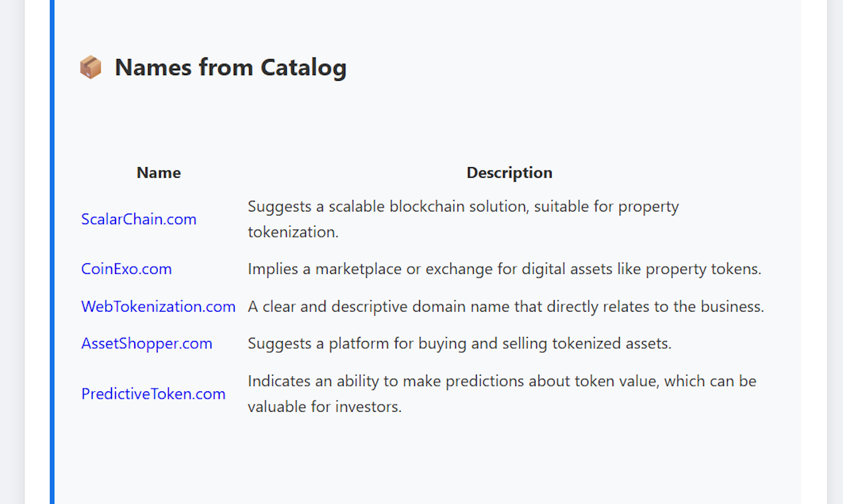Open the CoinExo.com link
The image size is (843, 504).
point(126,269)
